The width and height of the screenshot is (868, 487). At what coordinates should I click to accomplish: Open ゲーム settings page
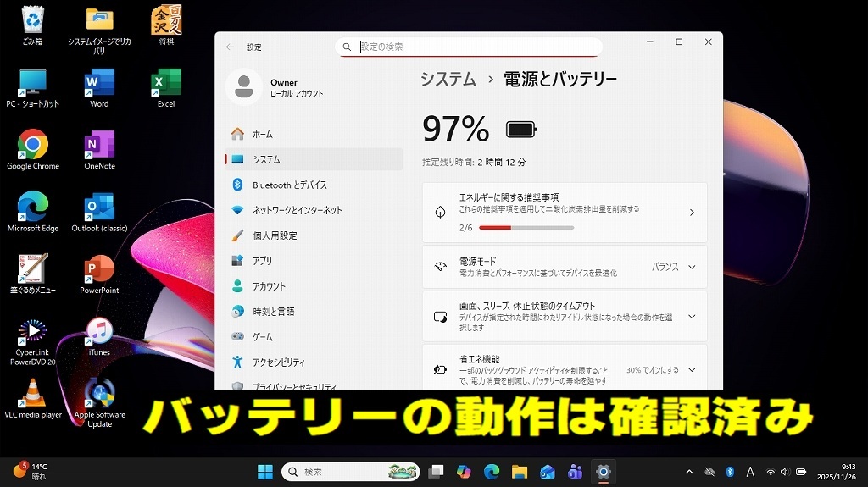[314, 337]
